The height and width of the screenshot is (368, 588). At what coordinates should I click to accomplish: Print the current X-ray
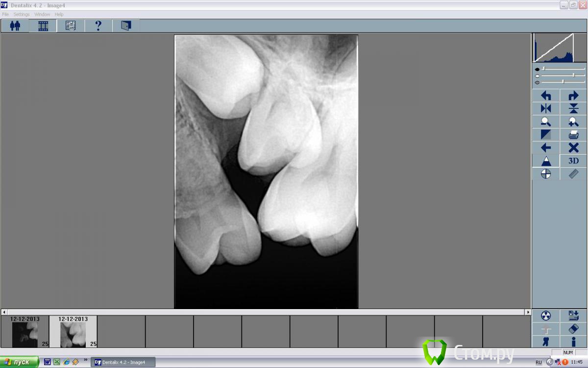(x=572, y=134)
